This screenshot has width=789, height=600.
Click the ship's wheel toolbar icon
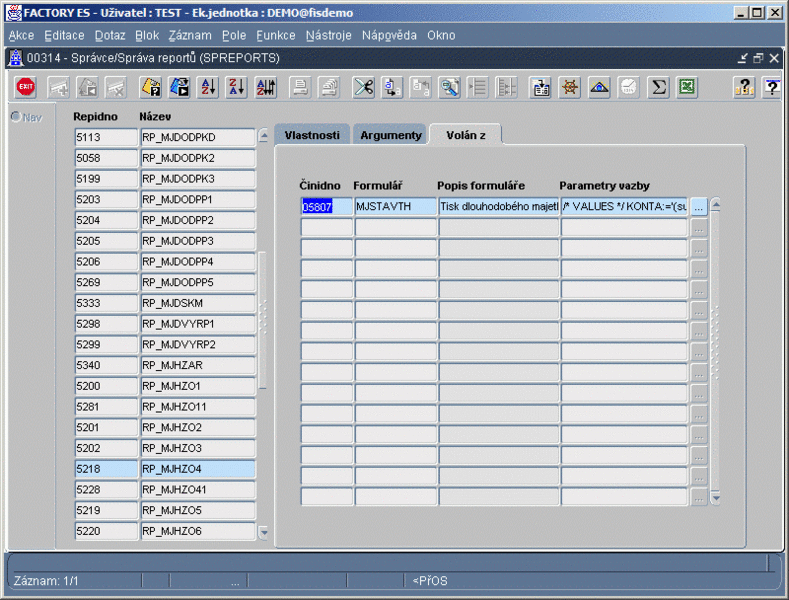(x=570, y=88)
